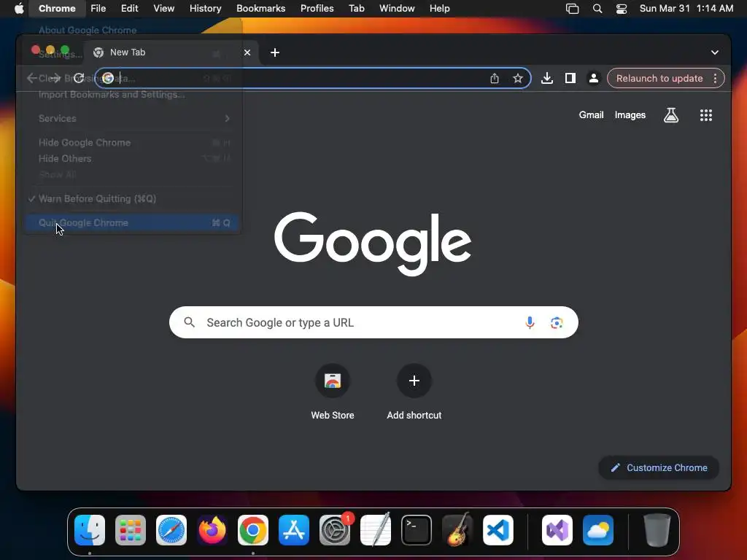Open the Gmail link

point(591,114)
